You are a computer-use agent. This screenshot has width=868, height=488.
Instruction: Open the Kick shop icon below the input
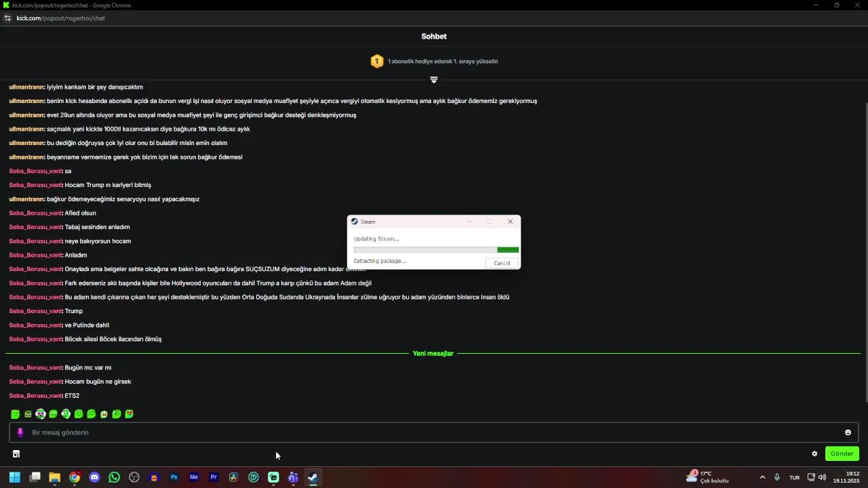click(x=16, y=454)
